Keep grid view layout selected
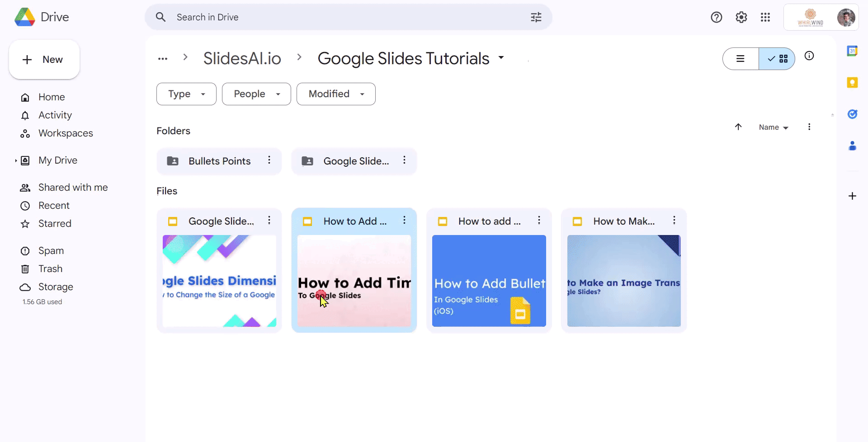Screen dimensions: 868x442 pyautogui.click(x=777, y=58)
